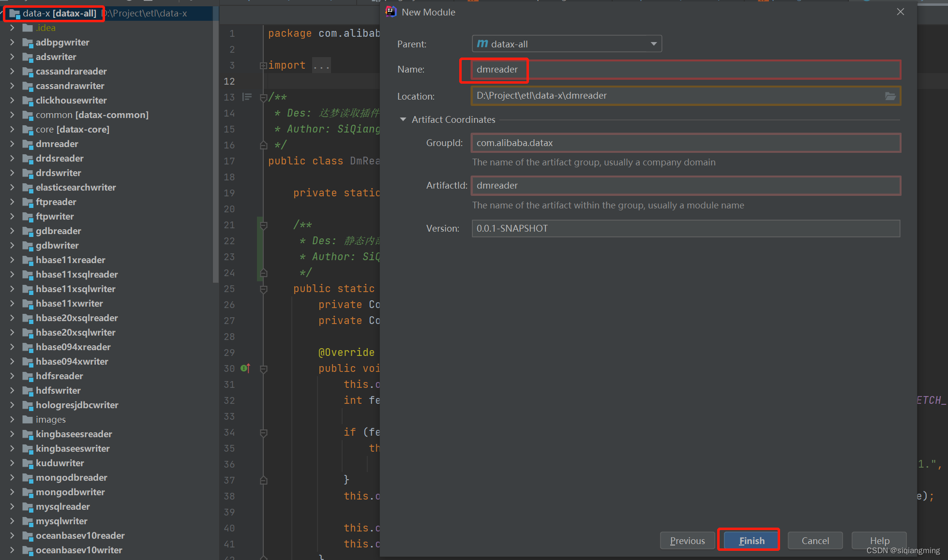Viewport: 948px width, 560px height.
Task: Open the Parent module dropdown
Action: click(654, 44)
